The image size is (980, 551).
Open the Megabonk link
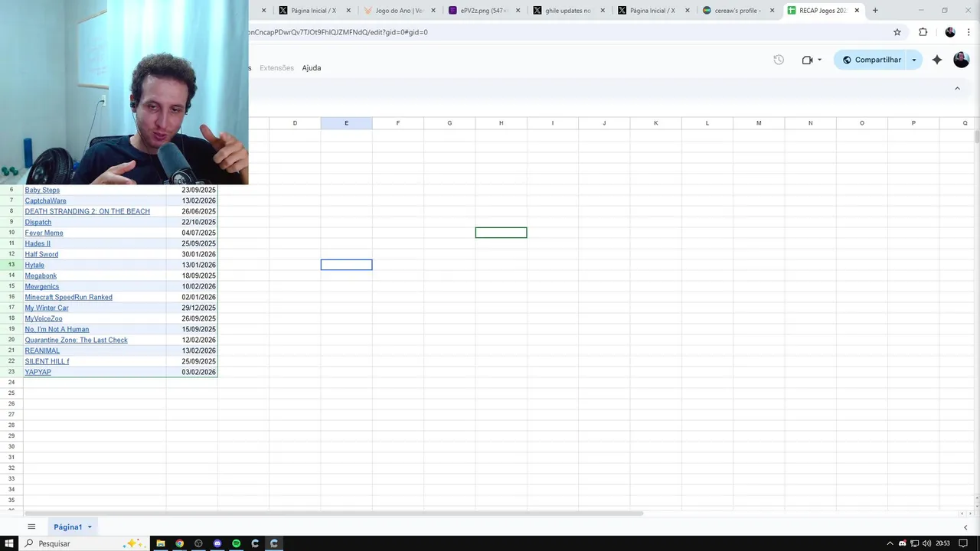41,275
